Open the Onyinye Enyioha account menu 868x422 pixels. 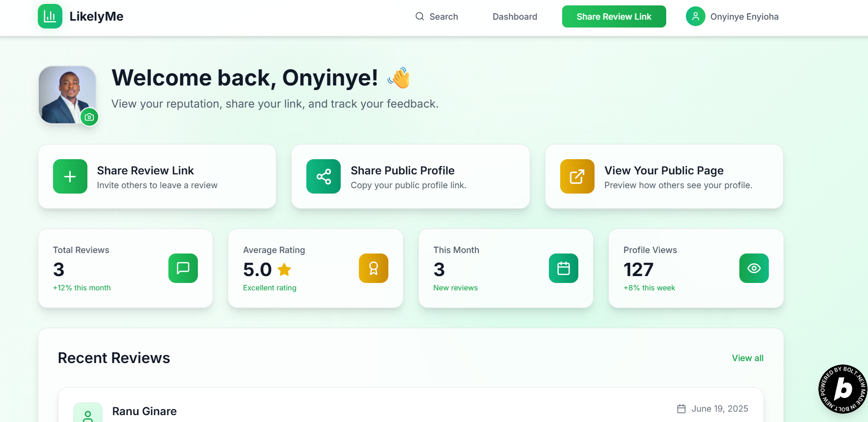click(x=732, y=16)
